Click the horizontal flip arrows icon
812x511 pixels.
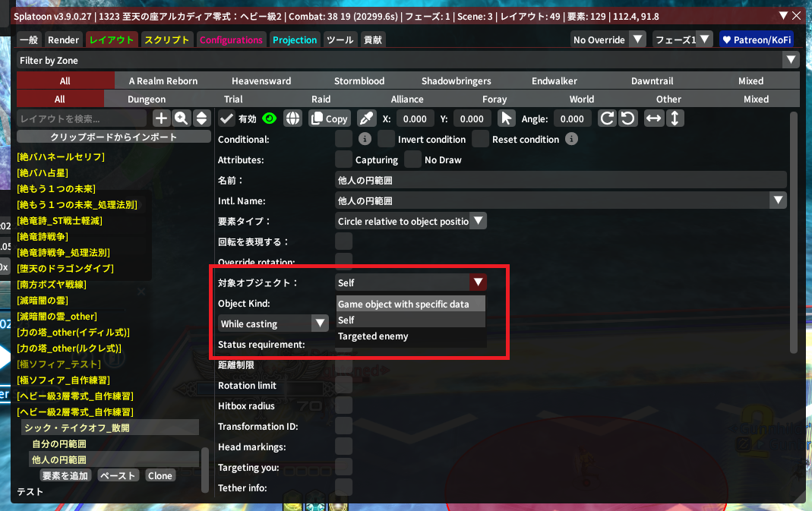653,118
